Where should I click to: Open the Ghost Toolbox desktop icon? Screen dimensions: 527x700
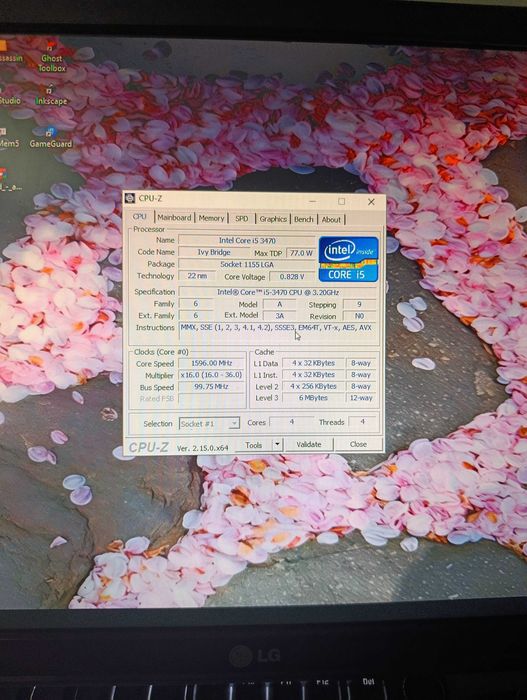pyautogui.click(x=51, y=58)
